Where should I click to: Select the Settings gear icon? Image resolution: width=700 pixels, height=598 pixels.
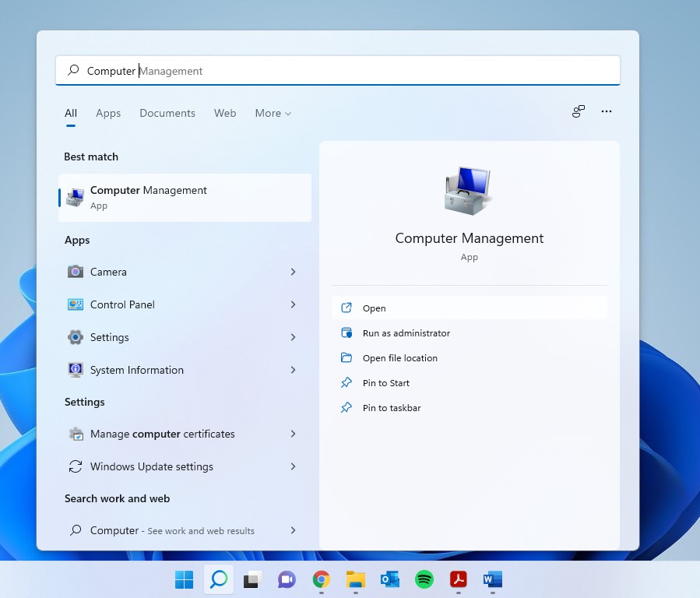tap(76, 337)
